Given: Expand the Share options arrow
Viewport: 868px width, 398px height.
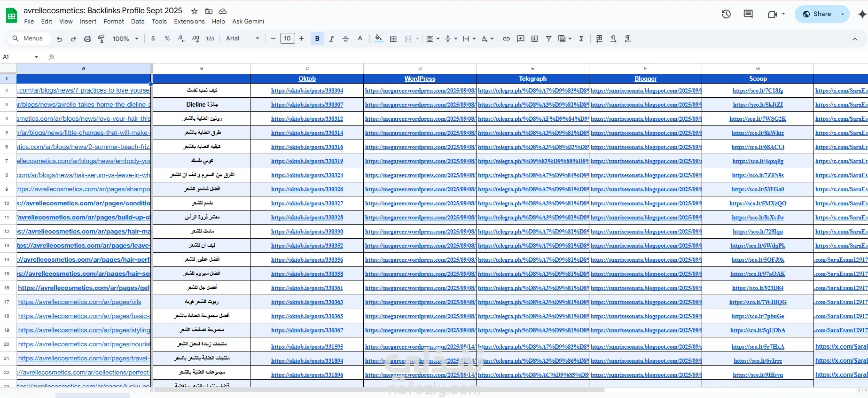Looking at the screenshot, I should [x=842, y=14].
